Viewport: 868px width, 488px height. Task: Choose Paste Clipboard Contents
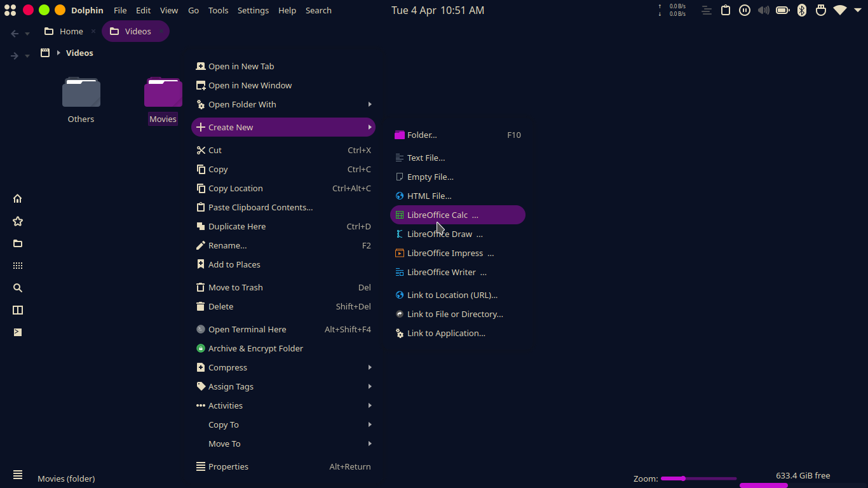pyautogui.click(x=283, y=207)
